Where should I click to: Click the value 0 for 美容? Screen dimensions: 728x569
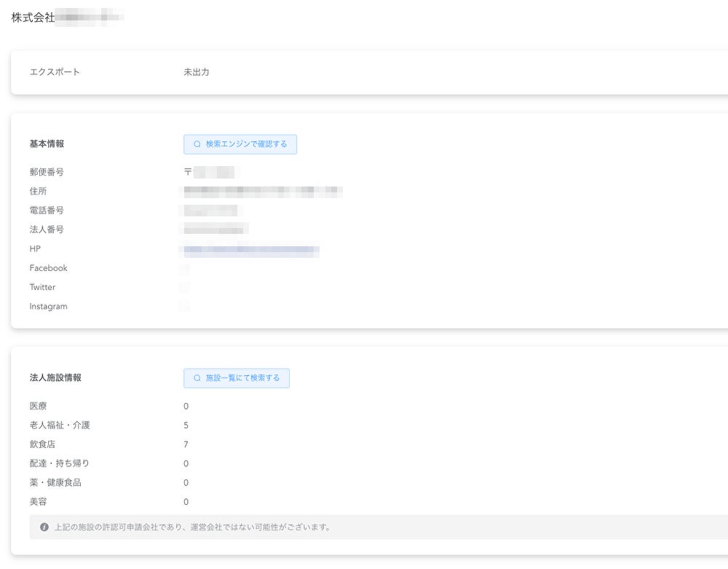click(186, 502)
